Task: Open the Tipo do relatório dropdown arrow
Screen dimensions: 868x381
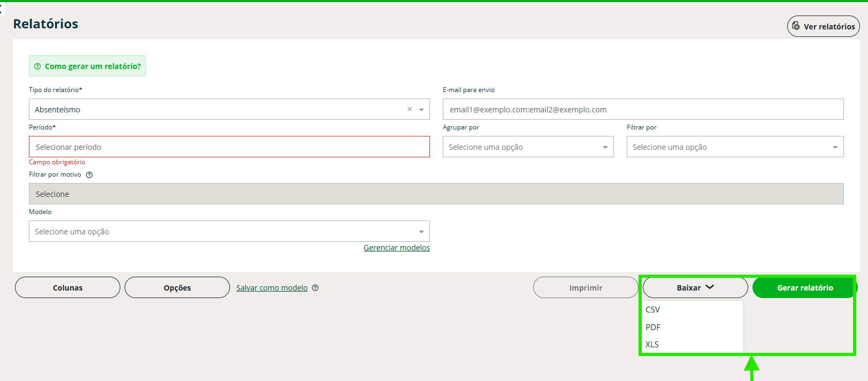Action: click(x=421, y=110)
